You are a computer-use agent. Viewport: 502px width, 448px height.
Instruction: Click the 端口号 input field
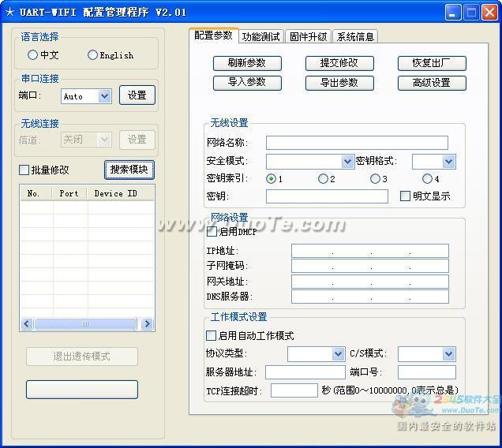[x=427, y=372]
